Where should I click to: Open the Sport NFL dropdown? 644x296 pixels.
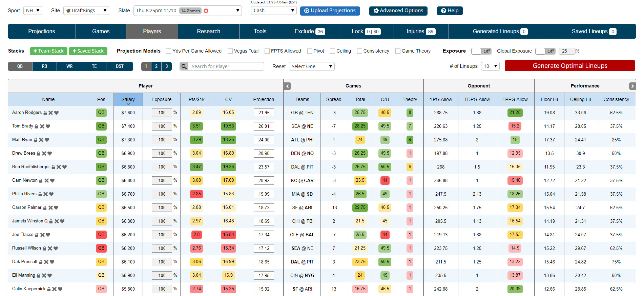click(x=33, y=11)
